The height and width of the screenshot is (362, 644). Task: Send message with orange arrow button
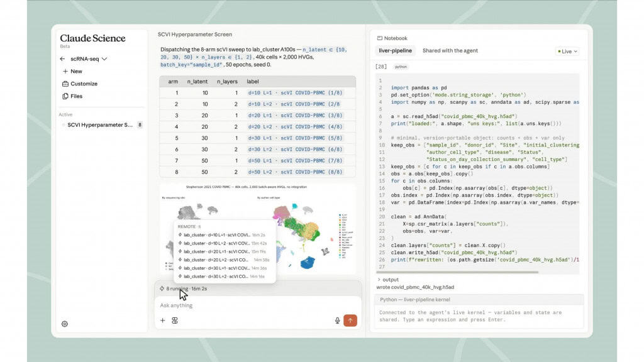point(350,321)
